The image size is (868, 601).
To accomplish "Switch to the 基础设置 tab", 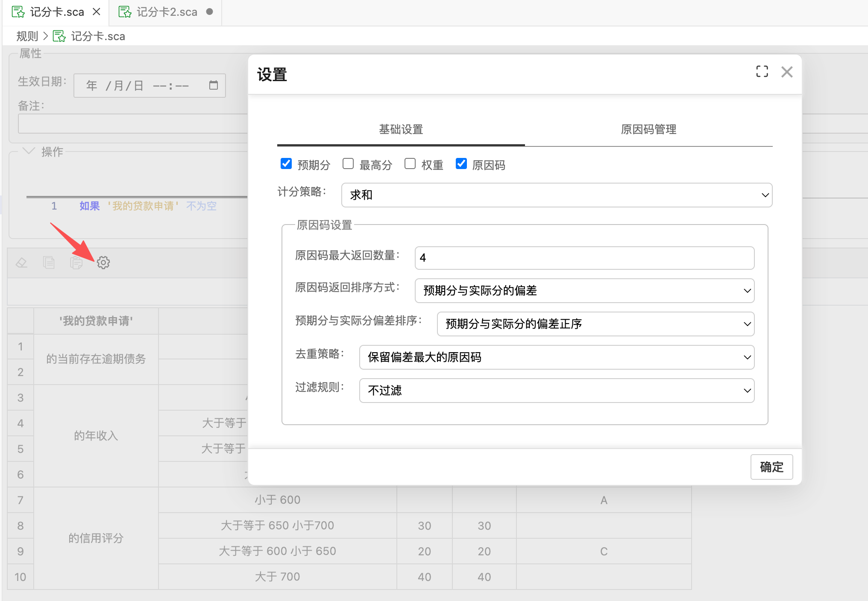I will click(401, 129).
